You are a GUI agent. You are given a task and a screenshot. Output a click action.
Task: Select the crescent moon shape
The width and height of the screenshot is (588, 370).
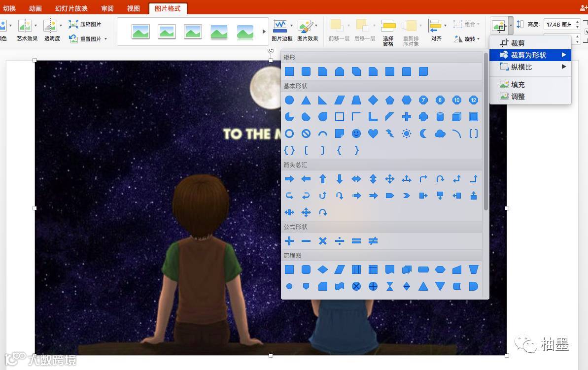point(423,134)
